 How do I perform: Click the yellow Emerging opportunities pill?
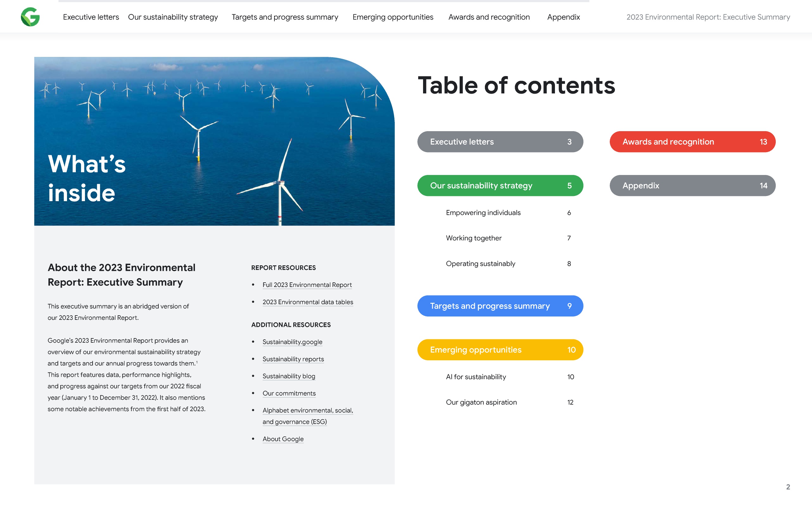pyautogui.click(x=500, y=350)
